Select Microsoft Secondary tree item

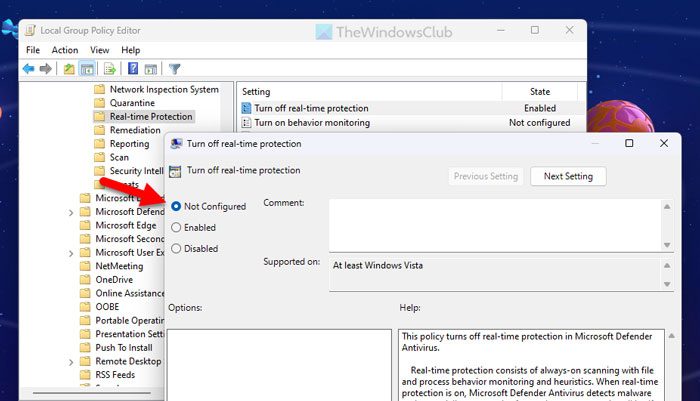(x=129, y=239)
